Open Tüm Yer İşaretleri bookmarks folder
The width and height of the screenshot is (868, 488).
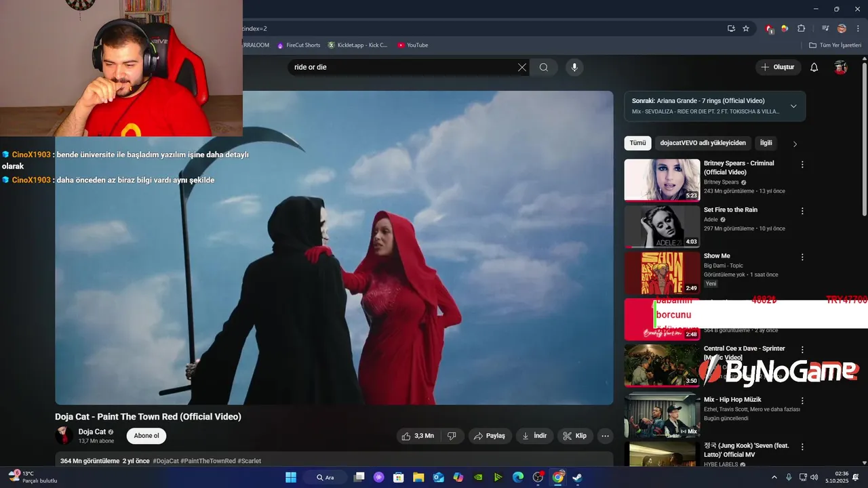point(834,45)
